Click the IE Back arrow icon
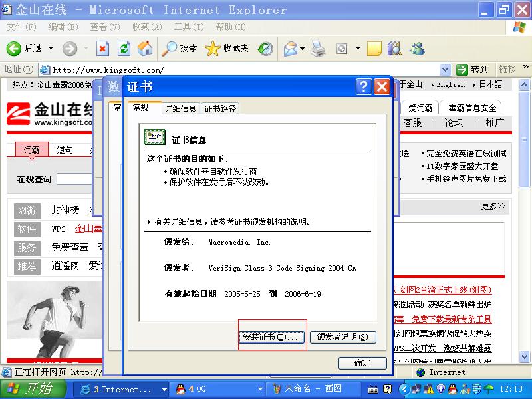 tap(14, 49)
